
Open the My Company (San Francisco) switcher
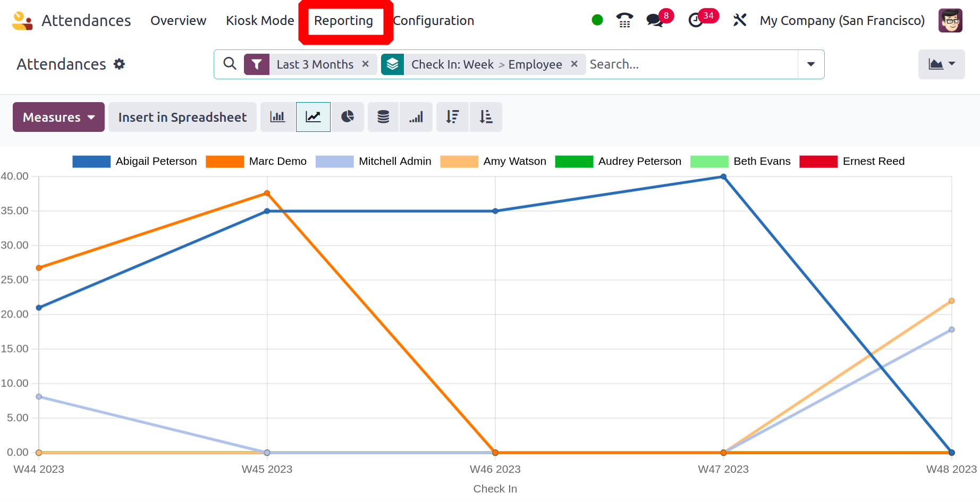point(842,21)
